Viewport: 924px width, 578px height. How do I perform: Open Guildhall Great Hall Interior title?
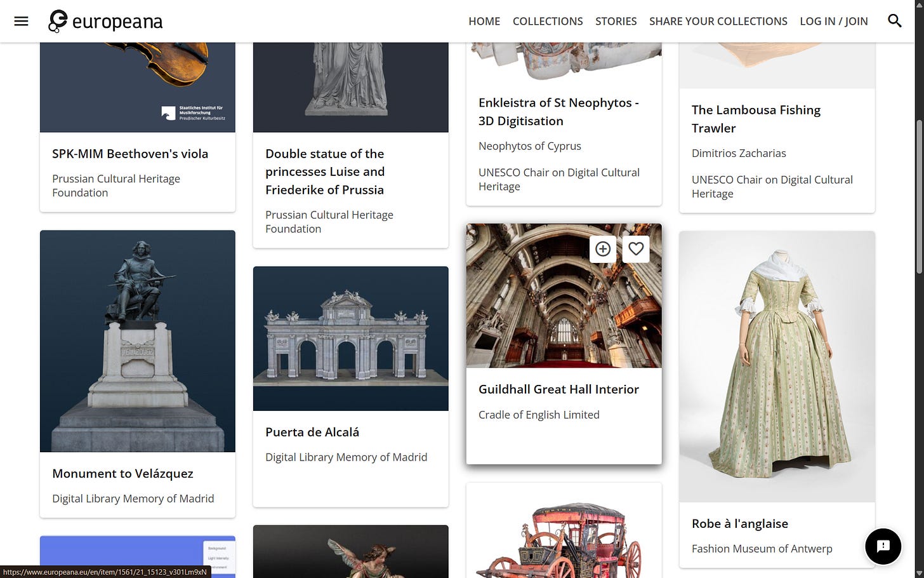click(x=558, y=389)
